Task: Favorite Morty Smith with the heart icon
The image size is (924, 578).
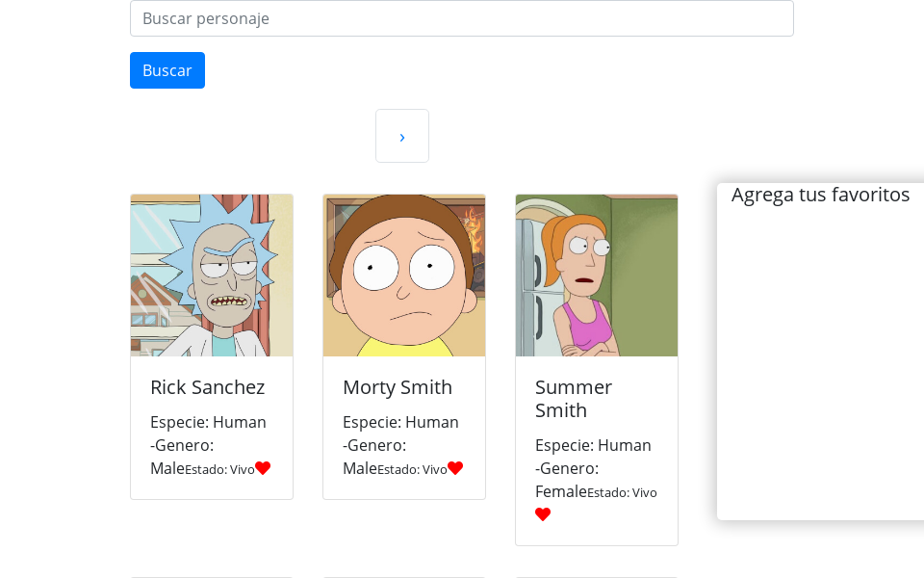Action: point(455,468)
